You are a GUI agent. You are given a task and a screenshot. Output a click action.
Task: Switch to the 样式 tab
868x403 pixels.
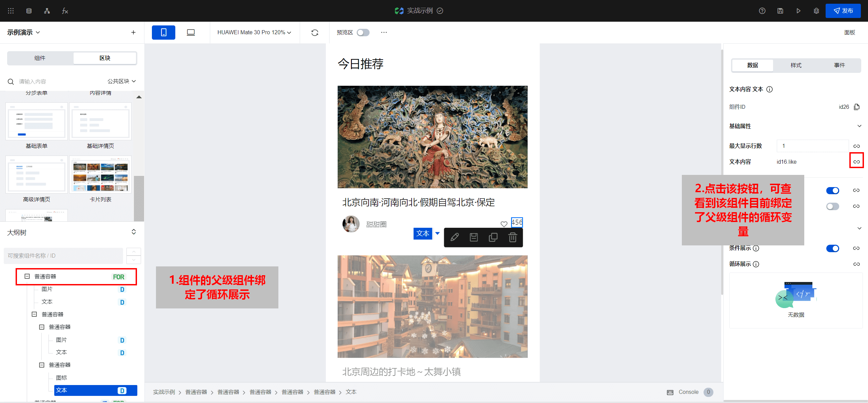point(796,65)
